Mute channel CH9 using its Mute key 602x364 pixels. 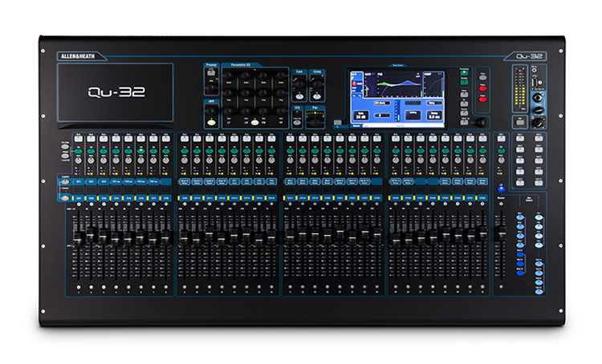(185, 139)
